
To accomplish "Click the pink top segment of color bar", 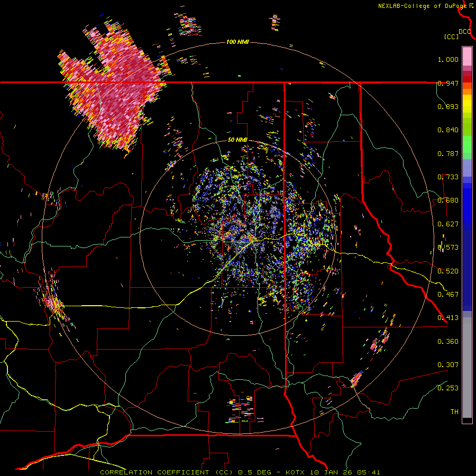I will pos(467,56).
